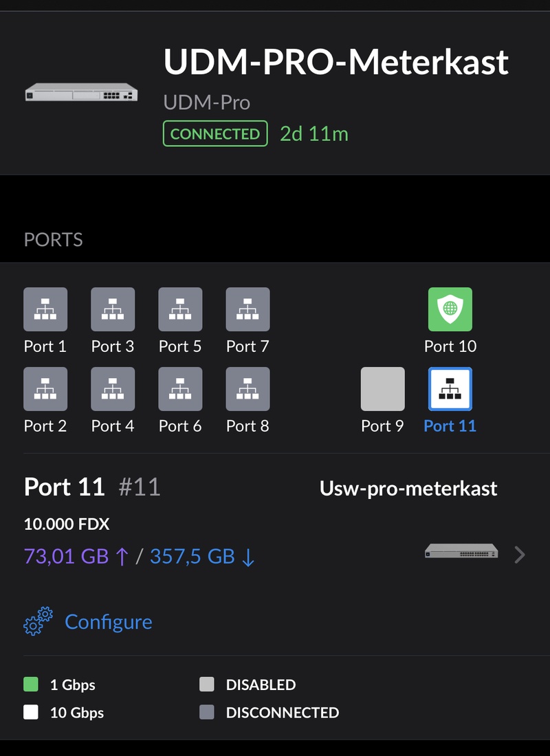Select the Port 4 icon
Screen dimensions: 550x756
coord(113,389)
